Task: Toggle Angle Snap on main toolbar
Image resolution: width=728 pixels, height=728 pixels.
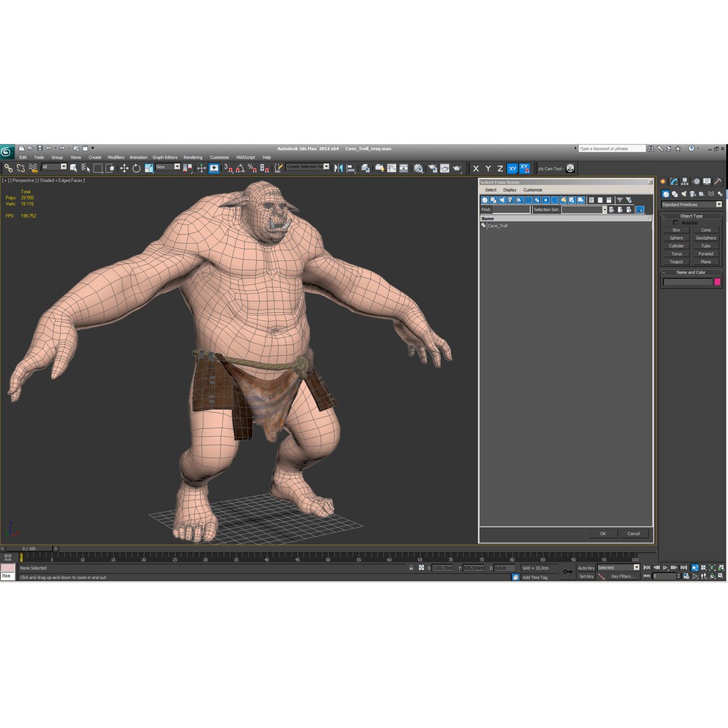Action: 240,168
